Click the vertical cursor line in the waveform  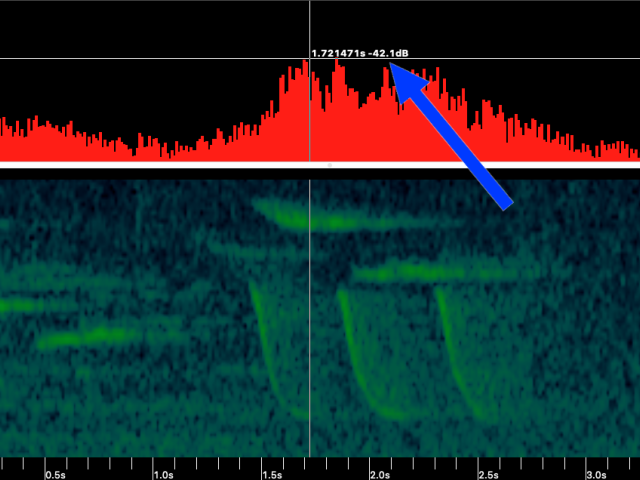point(310,110)
